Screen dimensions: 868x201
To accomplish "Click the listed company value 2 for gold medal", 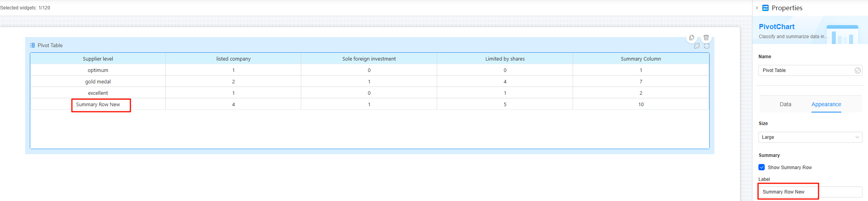I will (233, 81).
